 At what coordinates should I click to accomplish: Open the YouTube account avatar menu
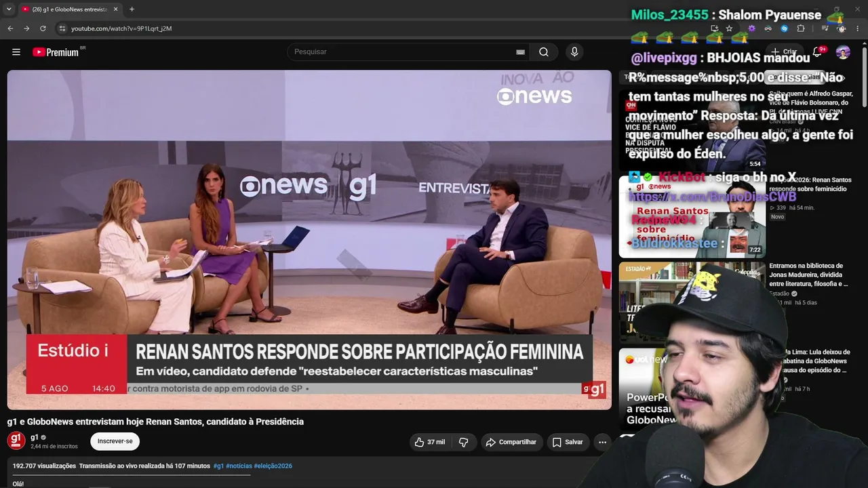(x=843, y=52)
